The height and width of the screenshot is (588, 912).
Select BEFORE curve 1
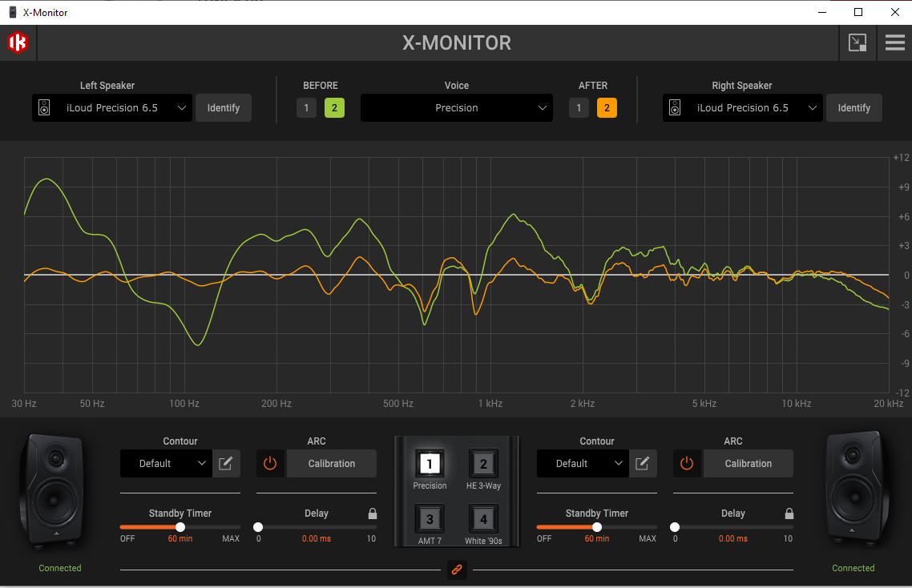306,107
